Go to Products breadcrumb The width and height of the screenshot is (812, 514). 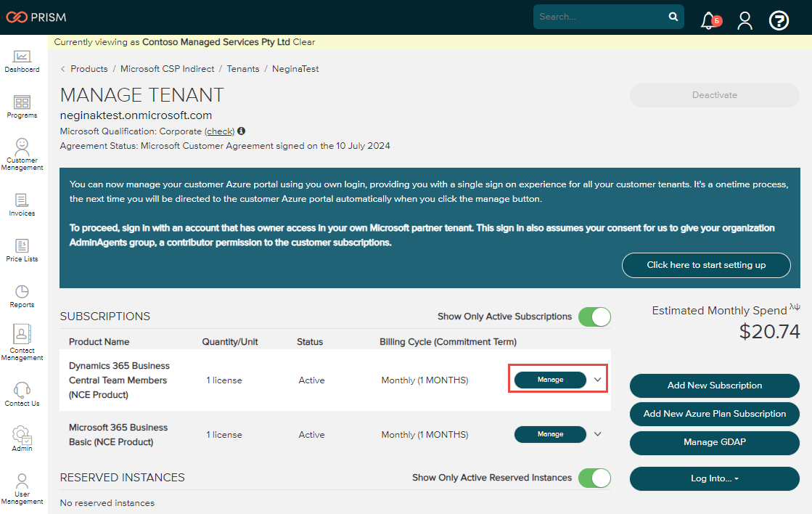(89, 69)
